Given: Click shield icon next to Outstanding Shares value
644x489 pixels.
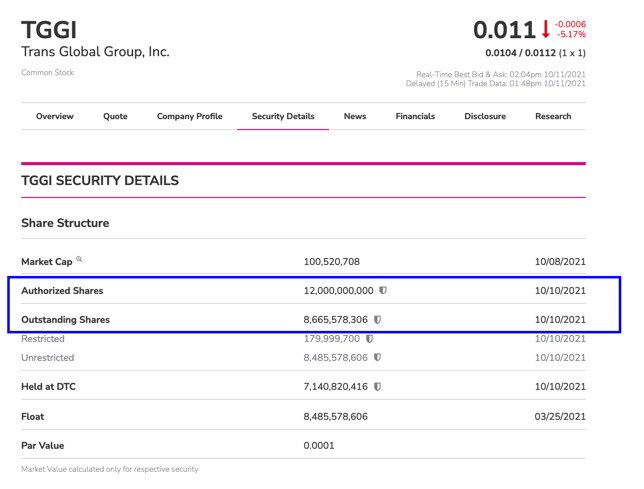Looking at the screenshot, I should pos(377,319).
